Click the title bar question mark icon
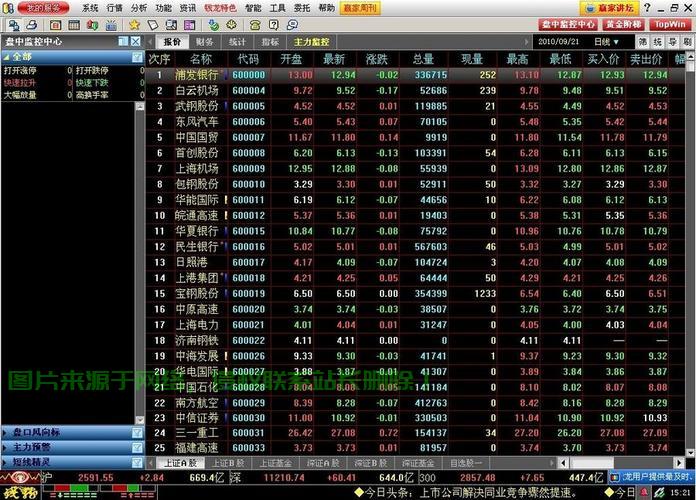 (x=647, y=8)
